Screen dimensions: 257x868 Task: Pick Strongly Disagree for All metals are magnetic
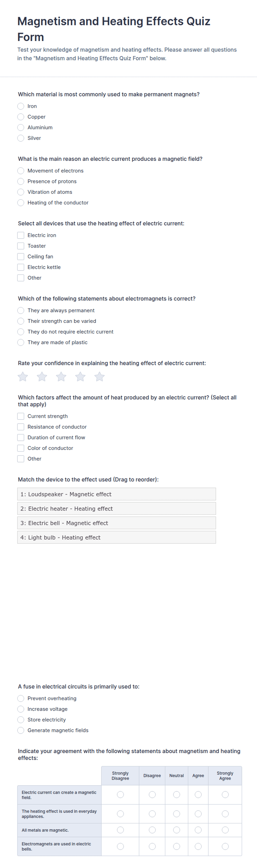tap(120, 830)
